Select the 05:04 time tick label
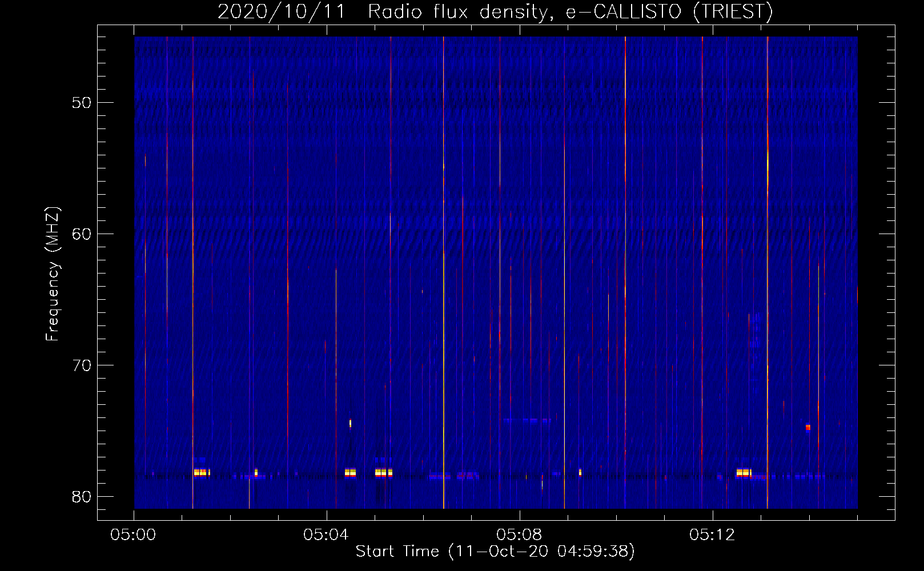The image size is (924, 571). tap(326, 535)
